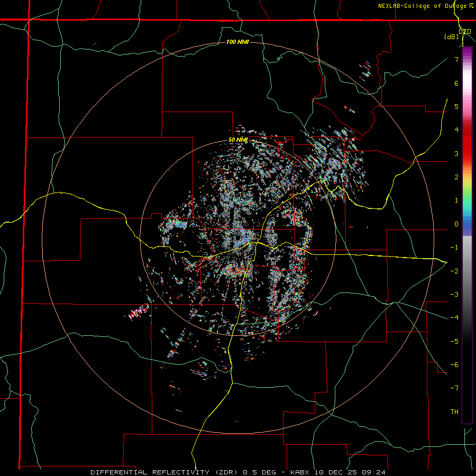Viewport: 476px width, 476px height.
Task: Click the -1 dB colorbar tick label
Action: pos(454,248)
